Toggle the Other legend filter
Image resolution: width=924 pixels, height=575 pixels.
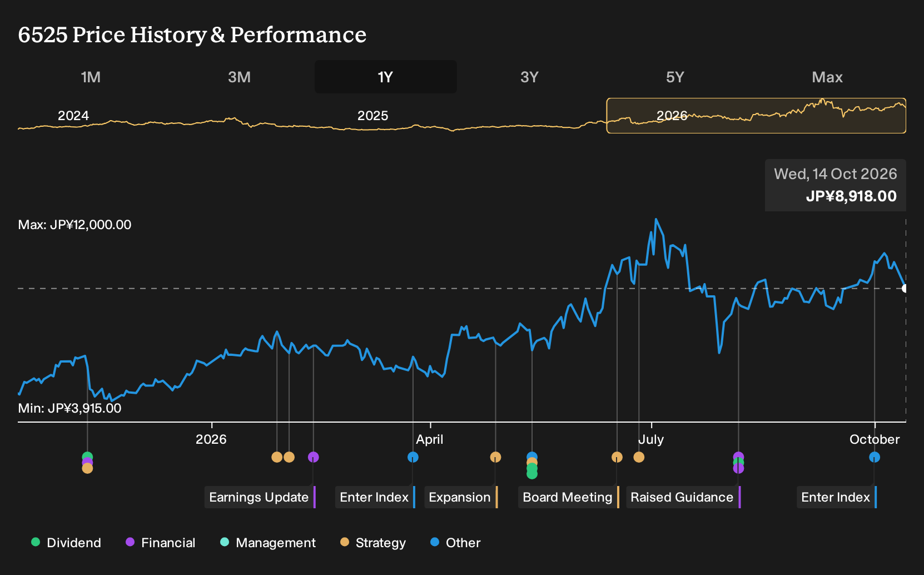[455, 543]
